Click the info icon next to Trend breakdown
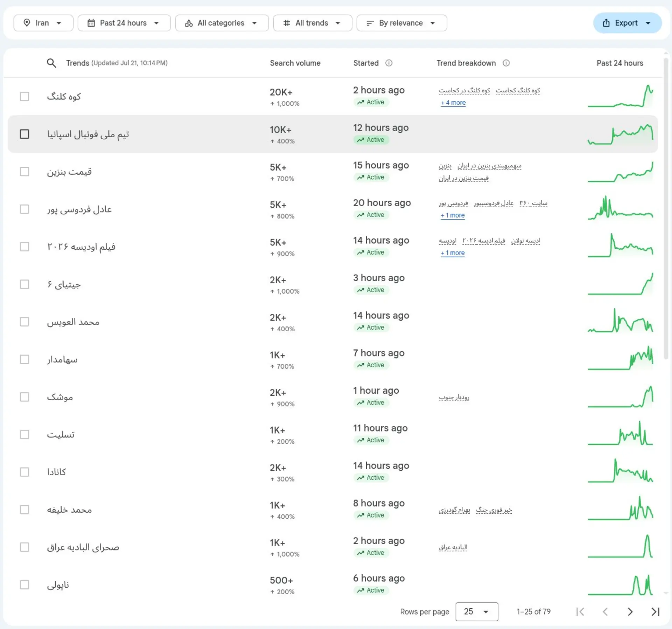Viewport: 672px width, 629px height. [506, 63]
